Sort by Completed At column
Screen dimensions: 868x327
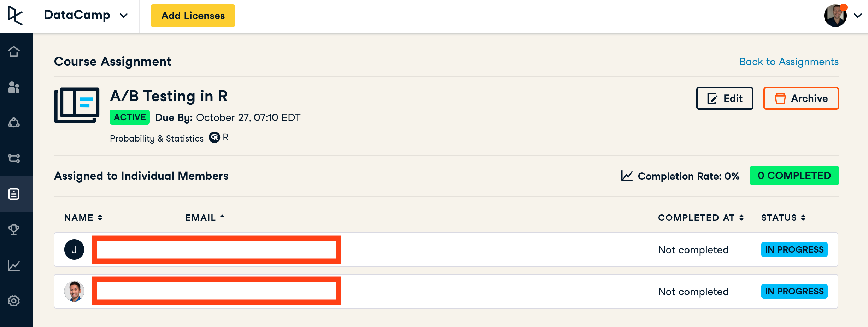pyautogui.click(x=700, y=218)
